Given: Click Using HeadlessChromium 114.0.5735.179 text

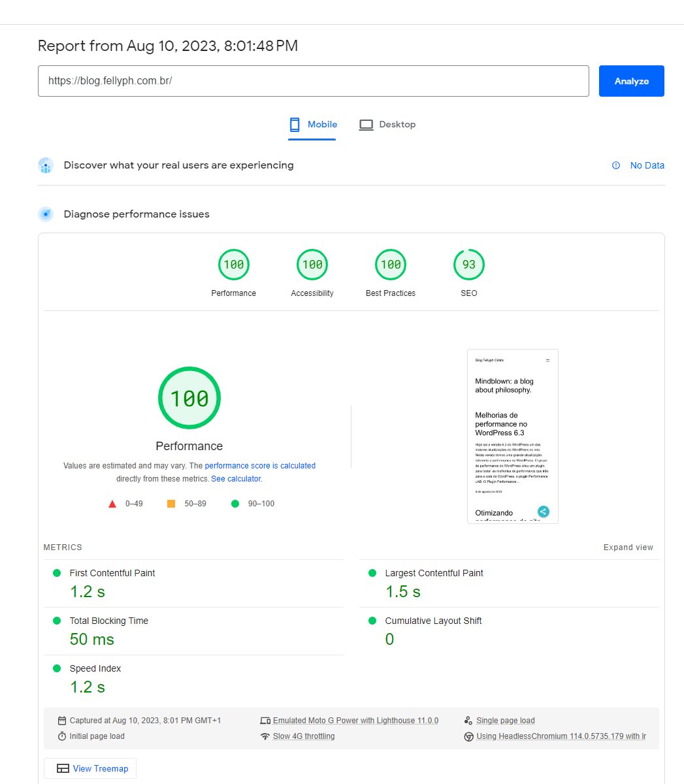Looking at the screenshot, I should [x=561, y=736].
